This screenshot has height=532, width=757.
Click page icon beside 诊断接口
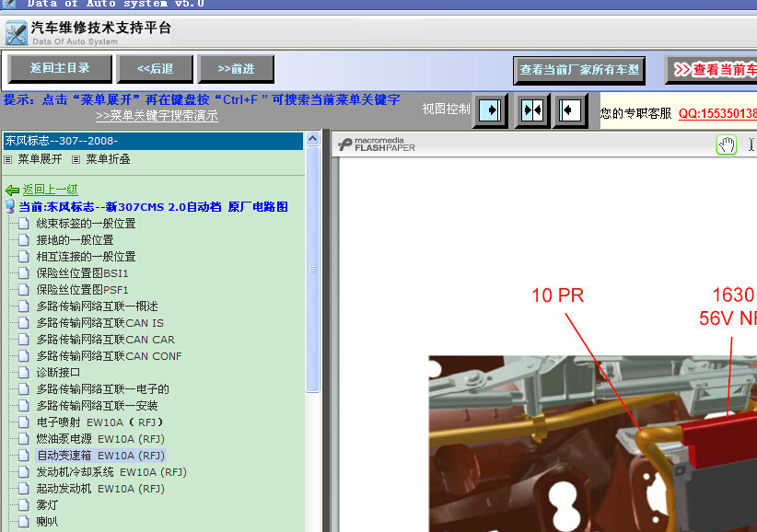24,373
